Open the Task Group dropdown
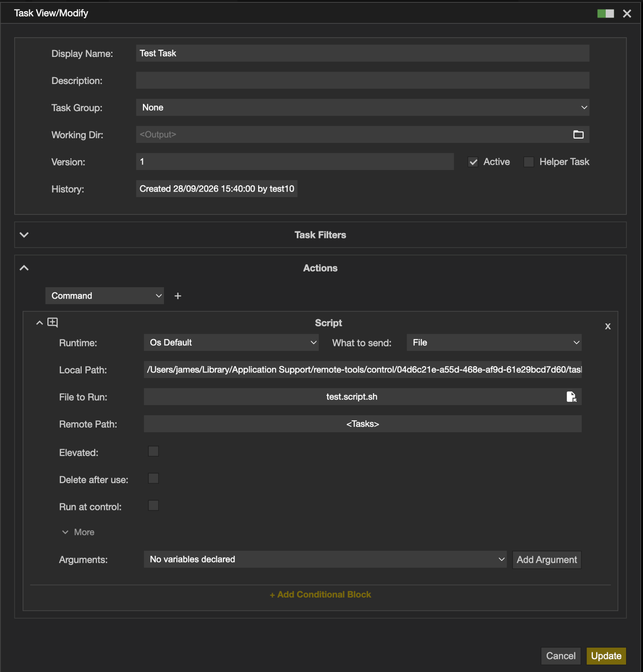643x672 pixels. tap(363, 107)
